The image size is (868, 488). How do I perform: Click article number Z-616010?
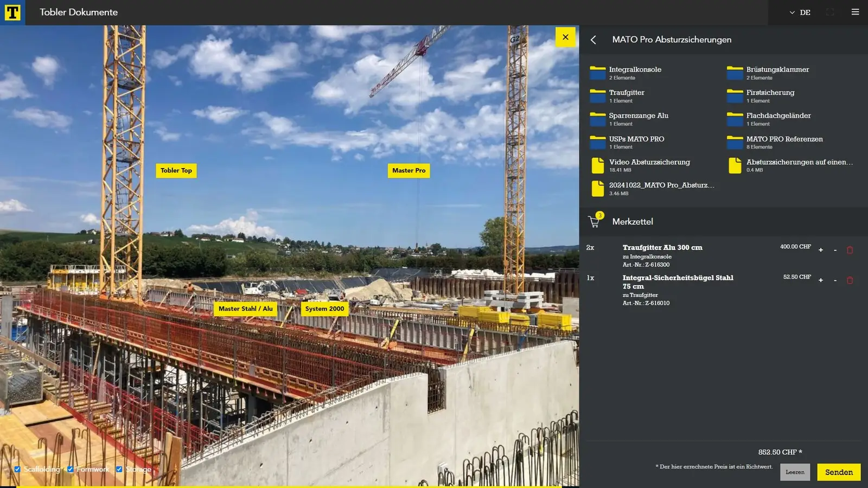coord(646,303)
